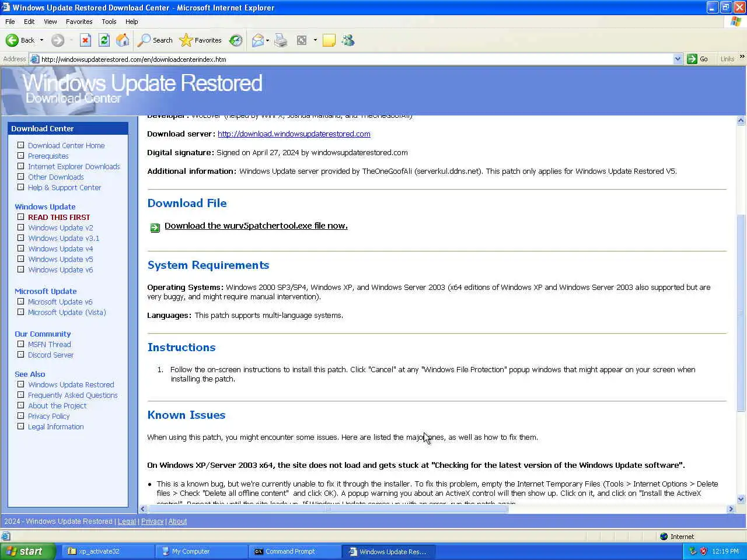Go to the Home page icon

tap(123, 40)
